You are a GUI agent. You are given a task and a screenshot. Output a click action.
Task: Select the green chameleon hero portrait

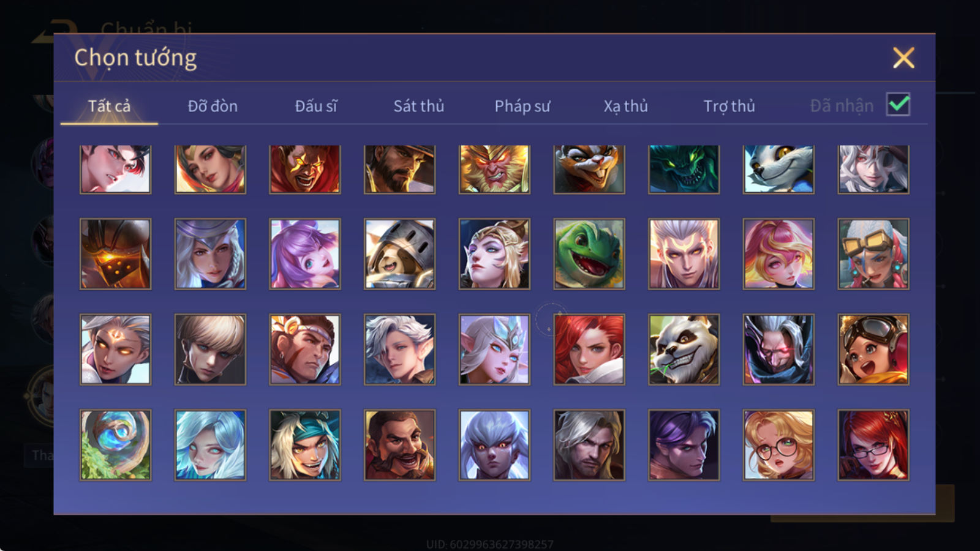[x=589, y=254]
